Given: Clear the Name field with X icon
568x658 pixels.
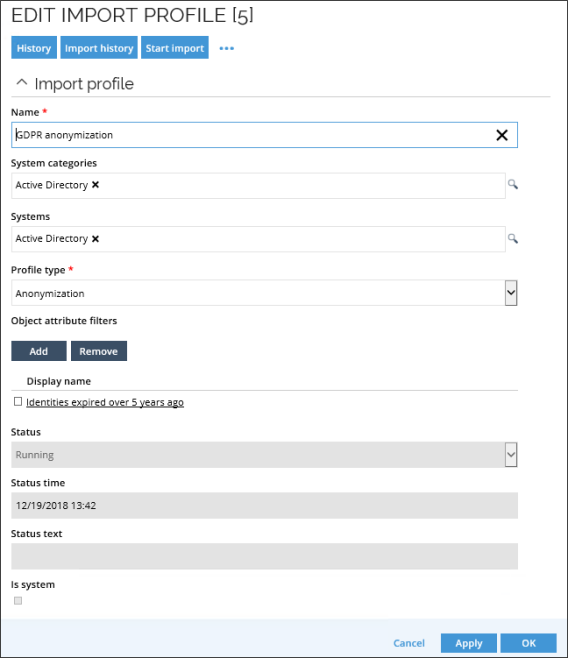Looking at the screenshot, I should 502,135.
